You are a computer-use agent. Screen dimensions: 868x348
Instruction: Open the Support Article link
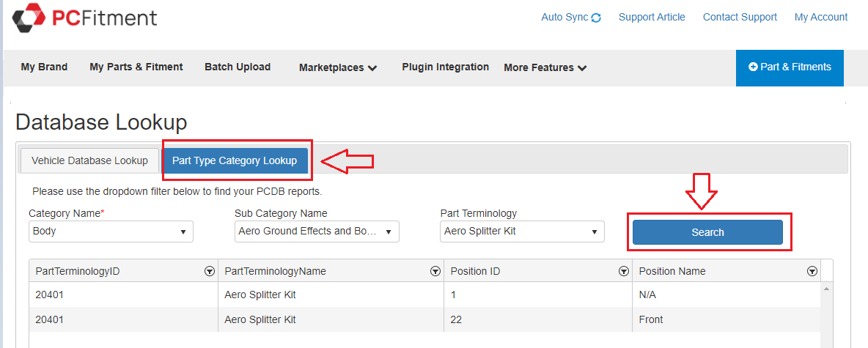tap(652, 17)
